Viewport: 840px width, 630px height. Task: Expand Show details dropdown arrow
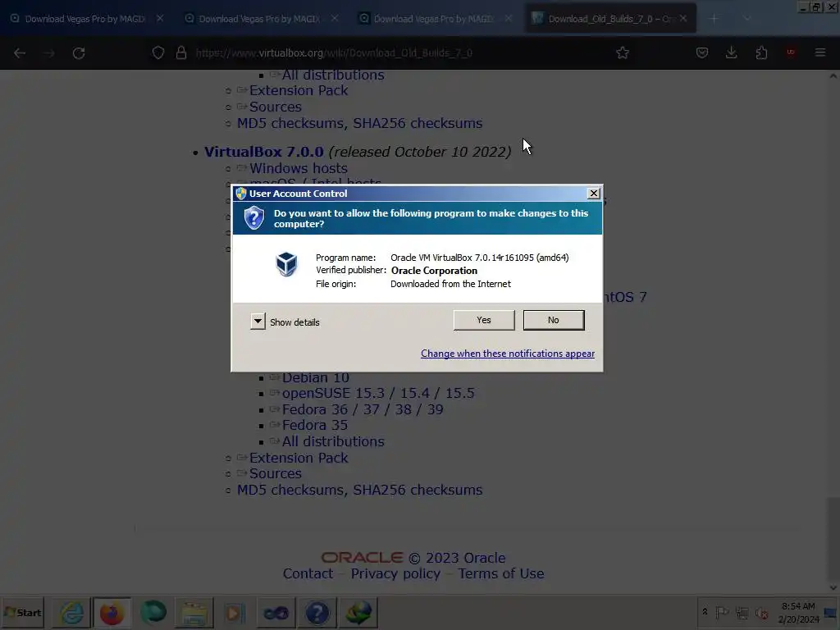258,322
